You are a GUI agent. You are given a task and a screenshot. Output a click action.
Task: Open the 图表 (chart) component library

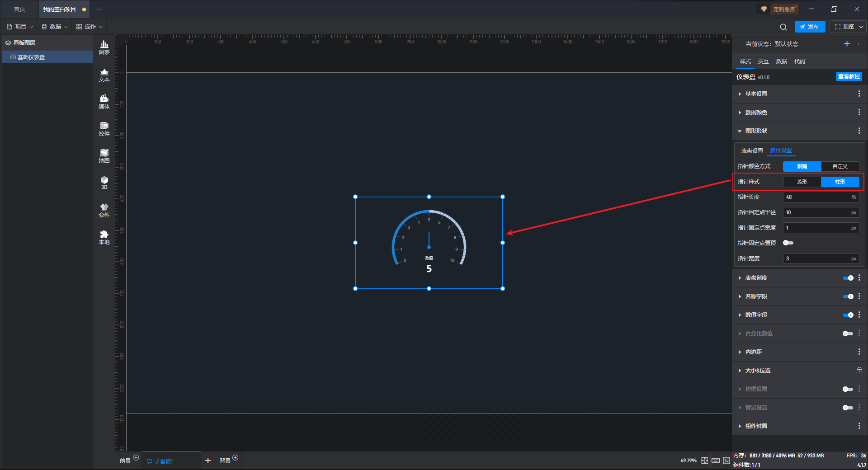coord(104,47)
